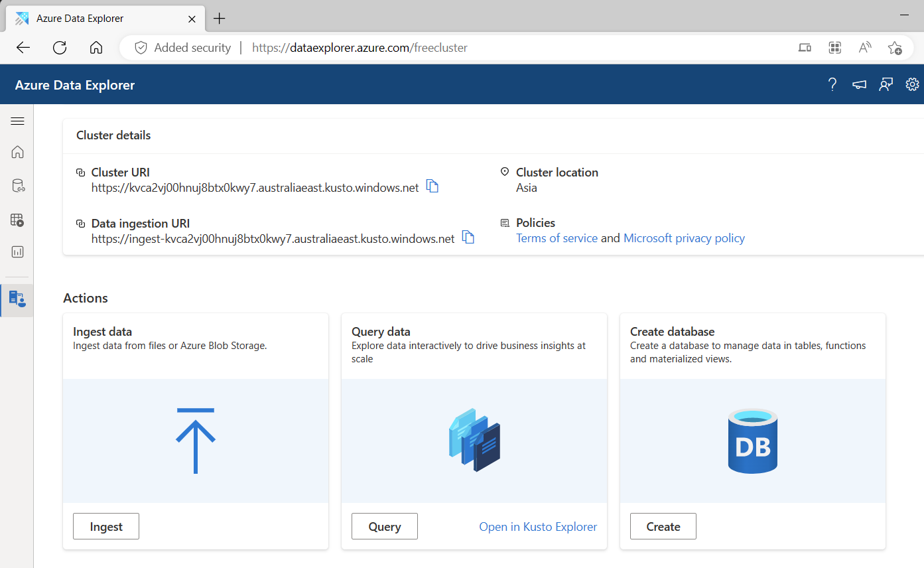This screenshot has height=568, width=924.
Task: Open the What's new megaphone icon
Action: (x=859, y=84)
